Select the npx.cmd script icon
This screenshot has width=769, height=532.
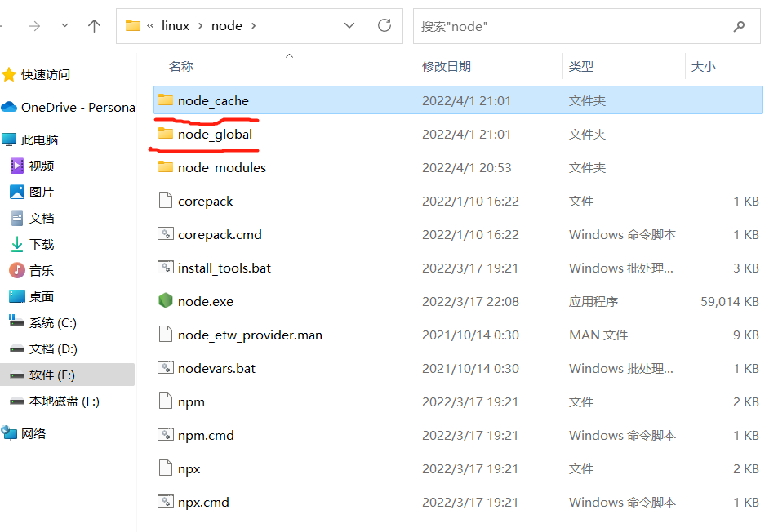click(166, 502)
